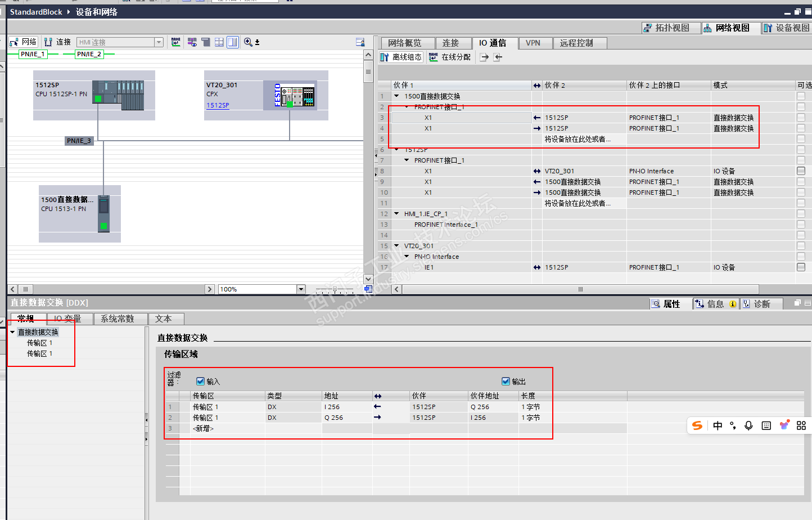Click the left-arrow icon in IO communication toolbar
The height and width of the screenshot is (520, 812).
tap(498, 57)
